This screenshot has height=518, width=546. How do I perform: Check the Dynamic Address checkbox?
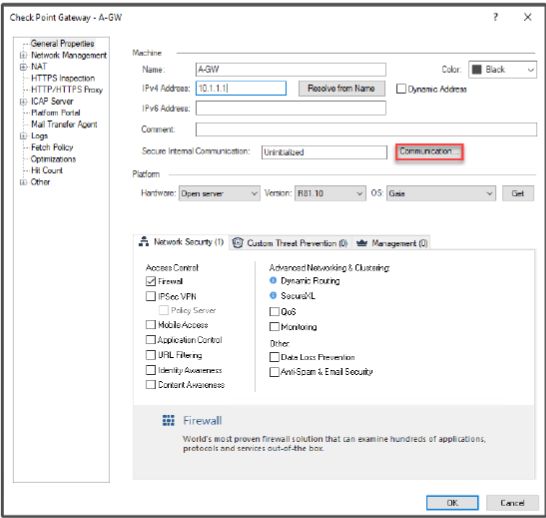401,89
